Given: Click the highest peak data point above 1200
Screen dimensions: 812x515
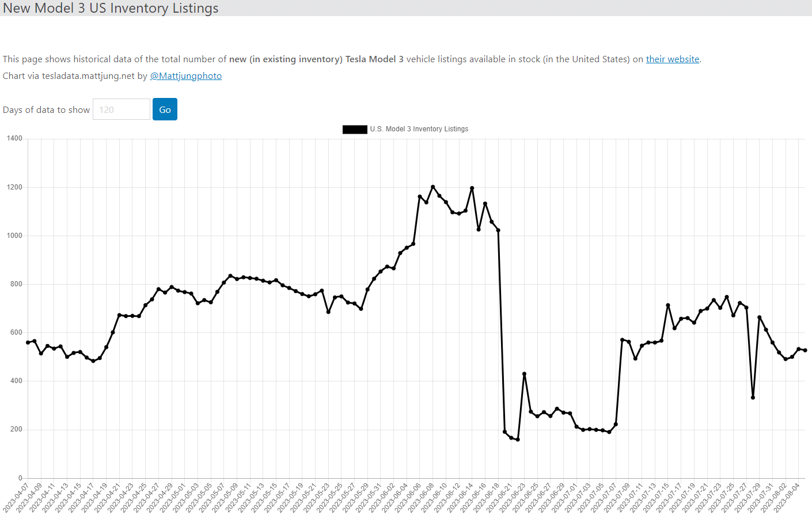Looking at the screenshot, I should pyautogui.click(x=433, y=187).
